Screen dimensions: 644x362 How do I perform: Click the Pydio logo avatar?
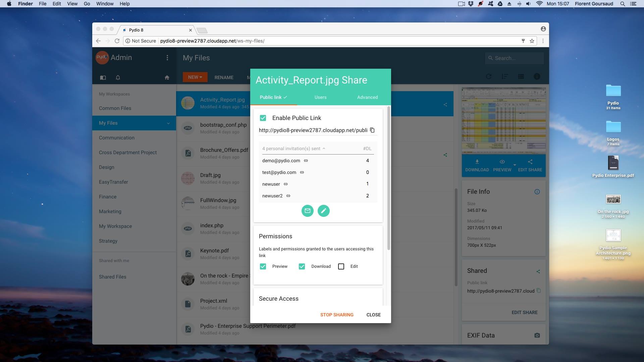coord(102,57)
